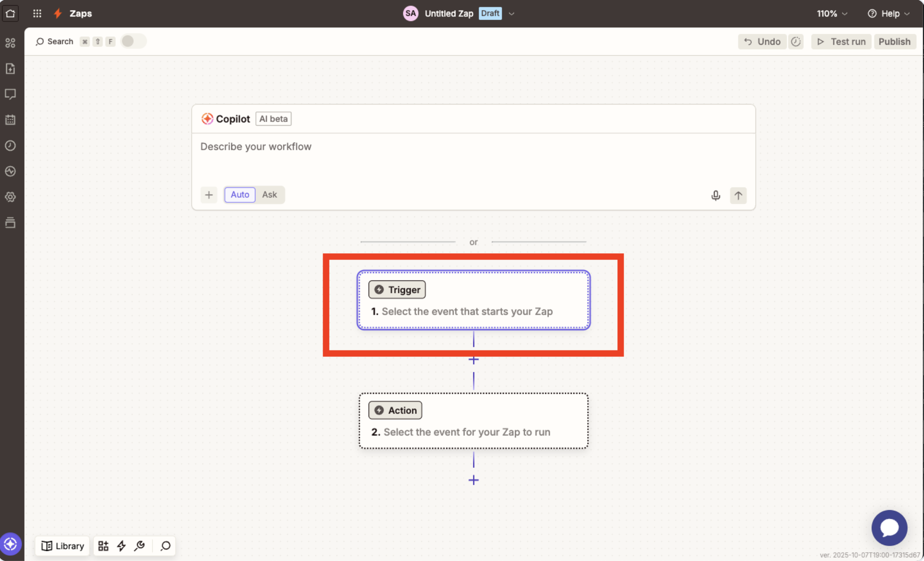Expand the Help menu

click(x=889, y=14)
